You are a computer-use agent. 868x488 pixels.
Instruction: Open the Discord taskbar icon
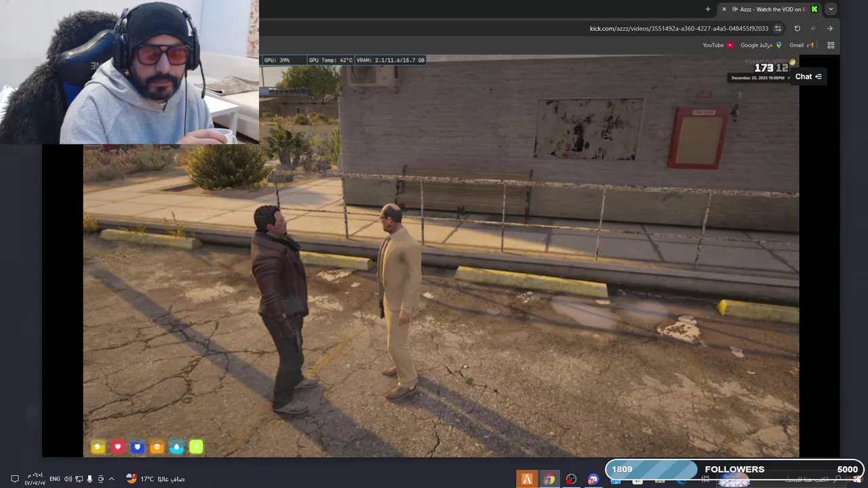(593, 479)
